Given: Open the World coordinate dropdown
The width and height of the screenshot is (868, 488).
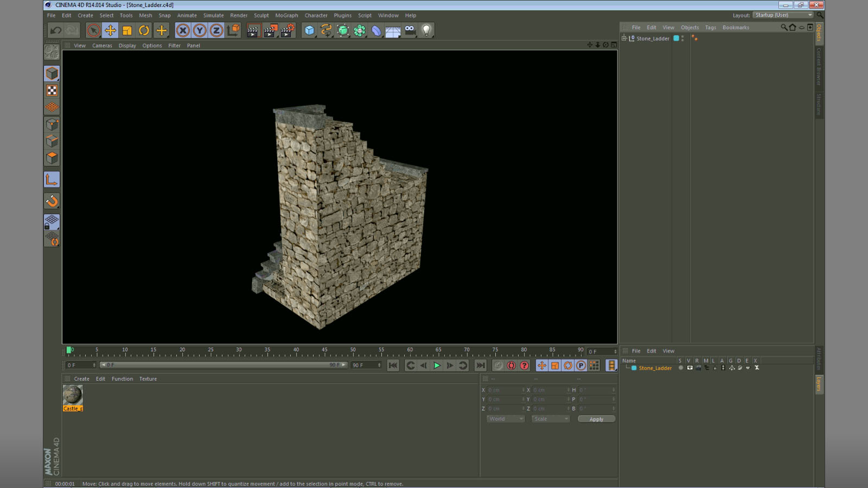Looking at the screenshot, I should click(506, 419).
